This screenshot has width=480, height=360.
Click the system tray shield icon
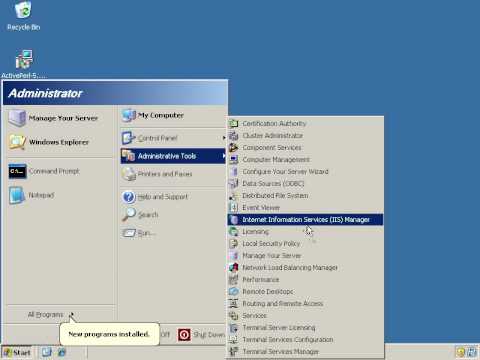[x=461, y=352]
